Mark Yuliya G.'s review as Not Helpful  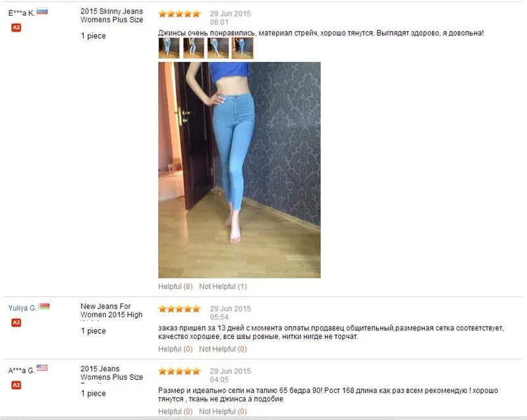(x=223, y=349)
